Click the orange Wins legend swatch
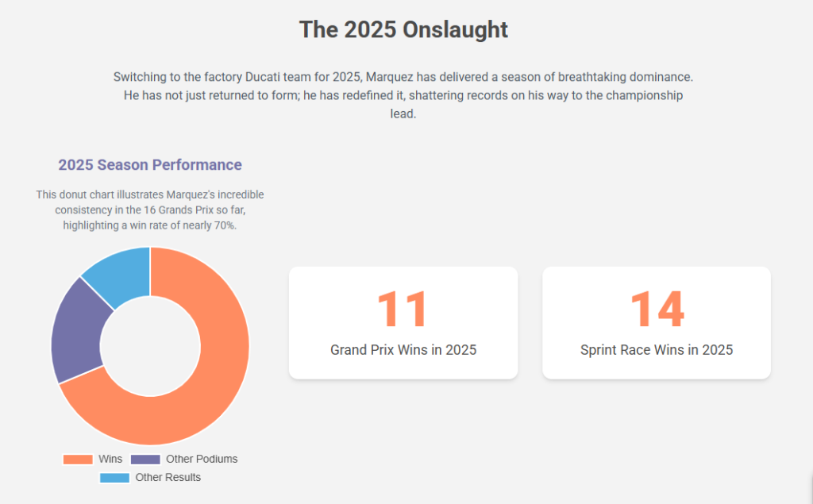813x504 pixels. coord(78,460)
